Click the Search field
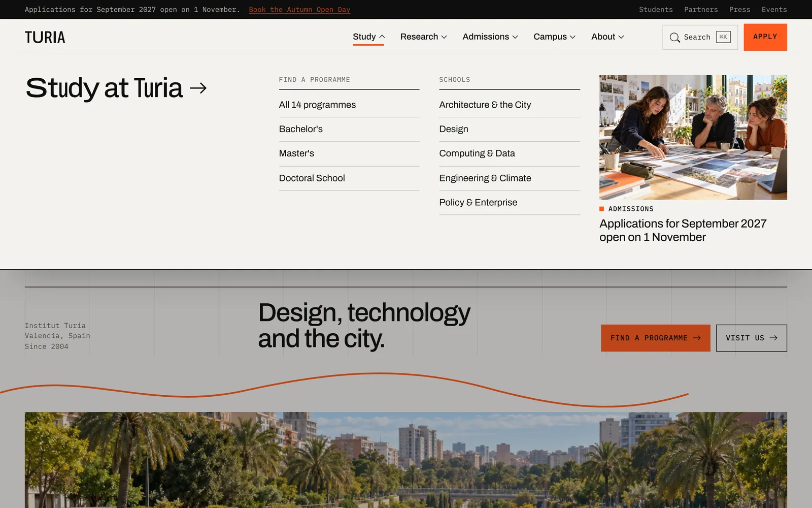Viewport: 812px width, 508px height. 700,37
